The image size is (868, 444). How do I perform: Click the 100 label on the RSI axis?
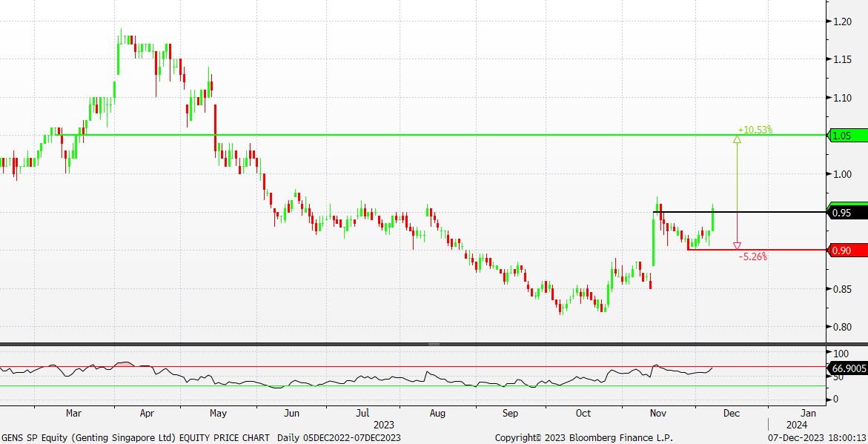[x=841, y=354]
